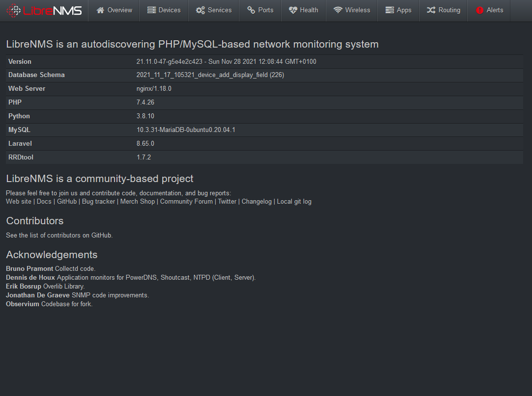532x396 pixels.
Task: Click the Python version 3.8.10
Action: tap(145, 116)
